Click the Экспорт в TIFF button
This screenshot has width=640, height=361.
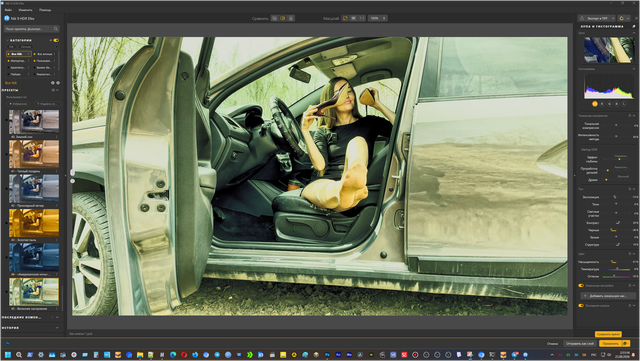(x=594, y=18)
